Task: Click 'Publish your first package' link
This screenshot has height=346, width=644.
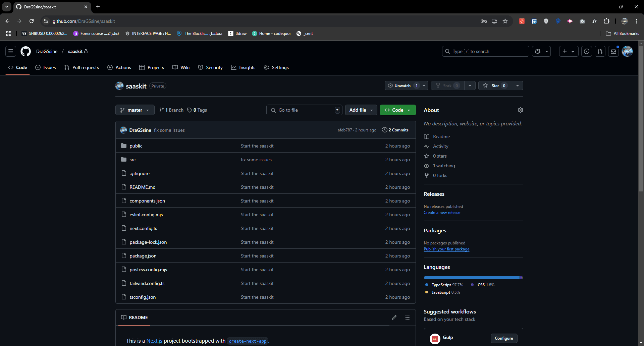Action: point(446,249)
